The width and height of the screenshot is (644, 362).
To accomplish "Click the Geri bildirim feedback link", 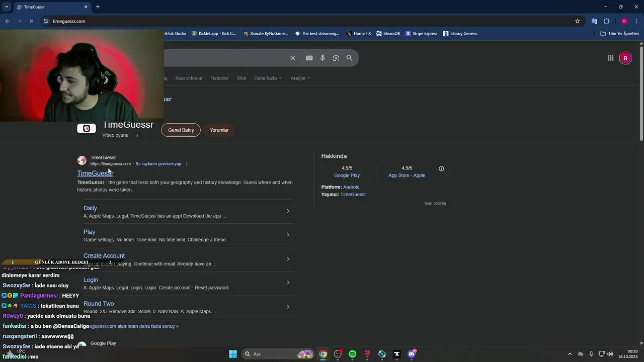I will pos(435,204).
